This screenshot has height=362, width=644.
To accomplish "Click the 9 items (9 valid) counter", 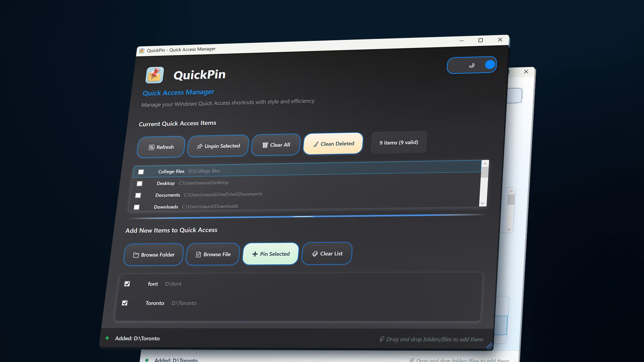I will click(x=398, y=142).
